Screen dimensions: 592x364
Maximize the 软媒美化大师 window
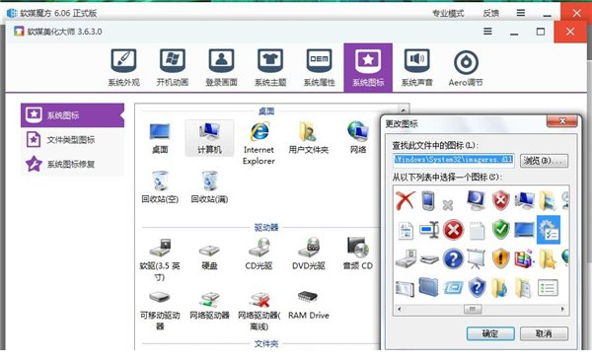click(541, 32)
